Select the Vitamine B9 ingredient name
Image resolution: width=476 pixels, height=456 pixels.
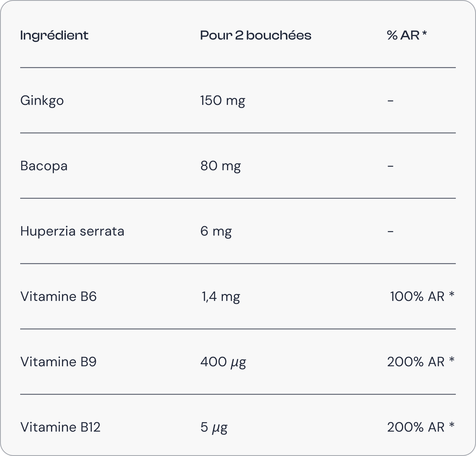pos(59,362)
